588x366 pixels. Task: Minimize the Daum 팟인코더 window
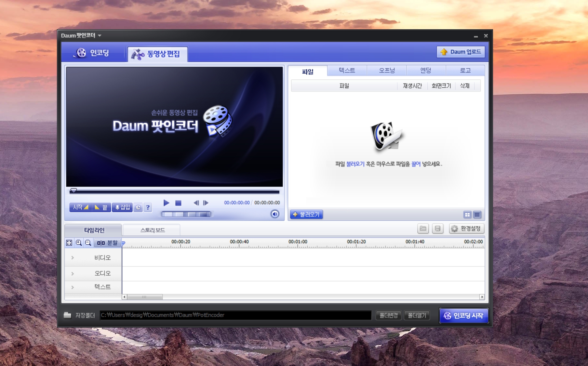click(x=476, y=36)
